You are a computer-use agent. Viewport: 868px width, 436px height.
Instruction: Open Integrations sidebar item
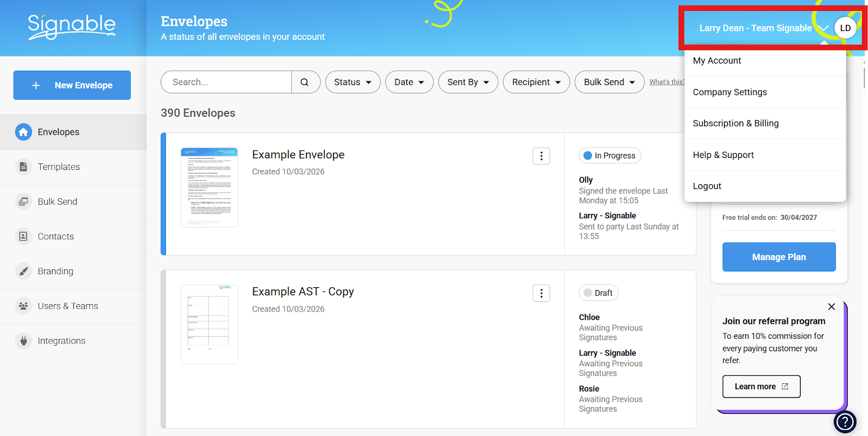pos(73,341)
